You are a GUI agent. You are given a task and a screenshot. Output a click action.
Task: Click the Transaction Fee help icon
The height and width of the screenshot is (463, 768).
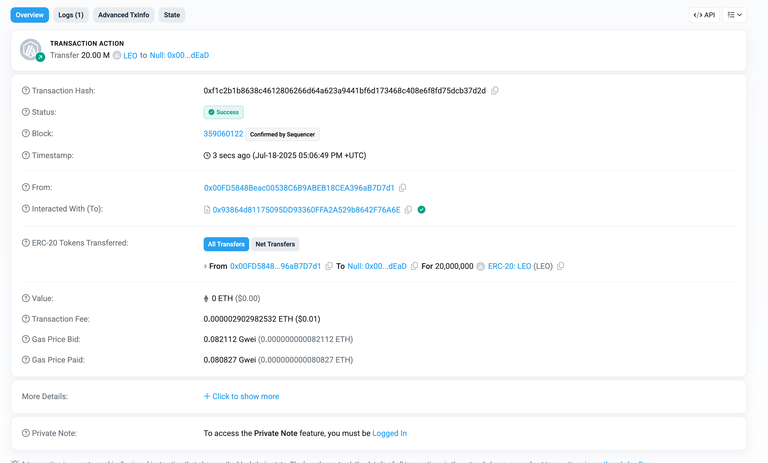(25, 319)
